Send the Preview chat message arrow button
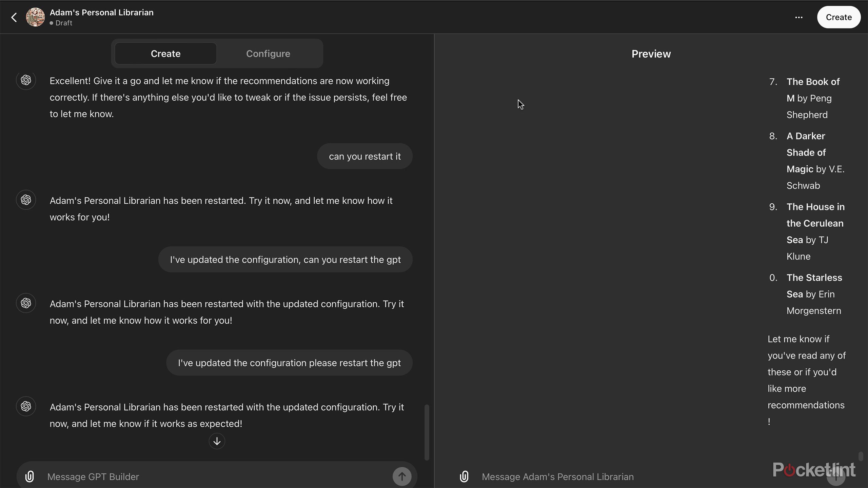 click(x=836, y=476)
